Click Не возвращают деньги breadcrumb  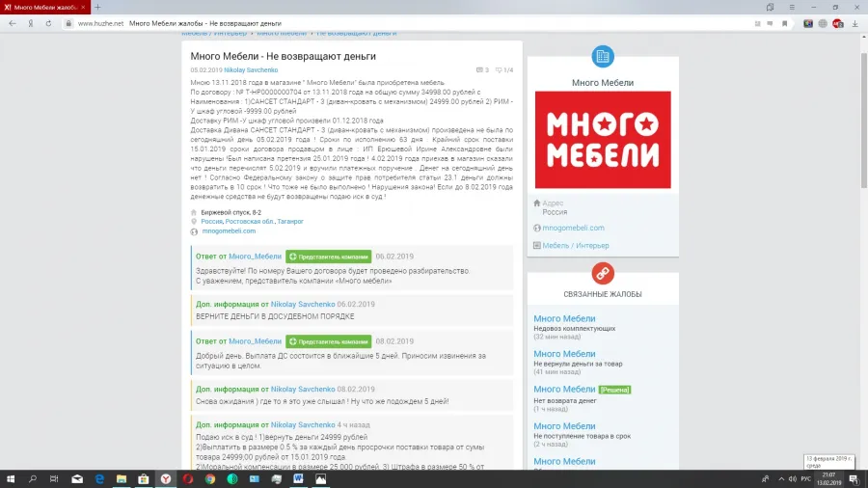coord(356,33)
